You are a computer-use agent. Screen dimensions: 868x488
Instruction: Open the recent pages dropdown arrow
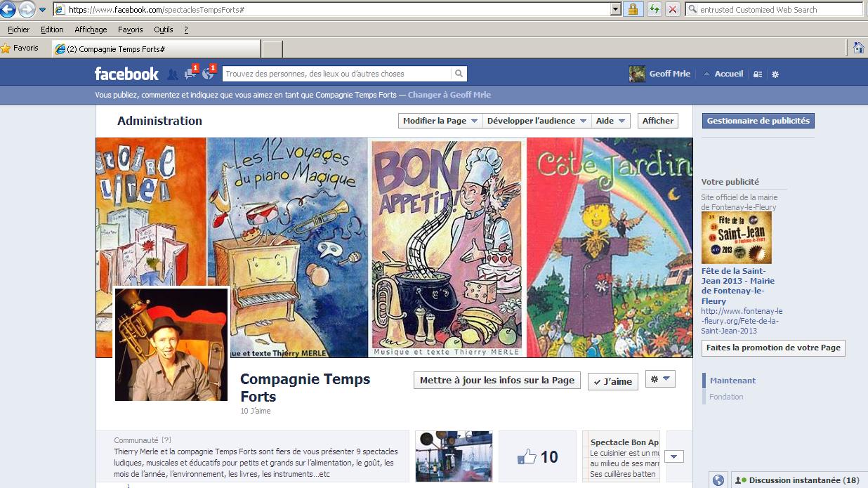coord(42,10)
